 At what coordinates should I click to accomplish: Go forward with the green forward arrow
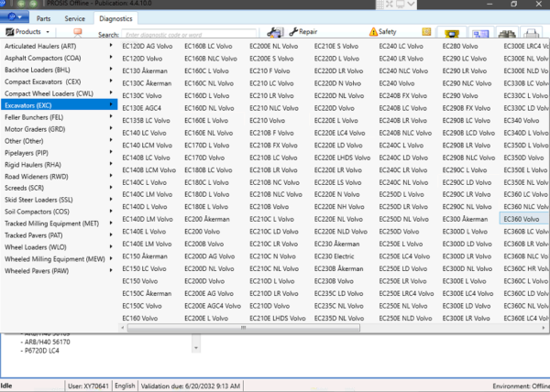33,4
